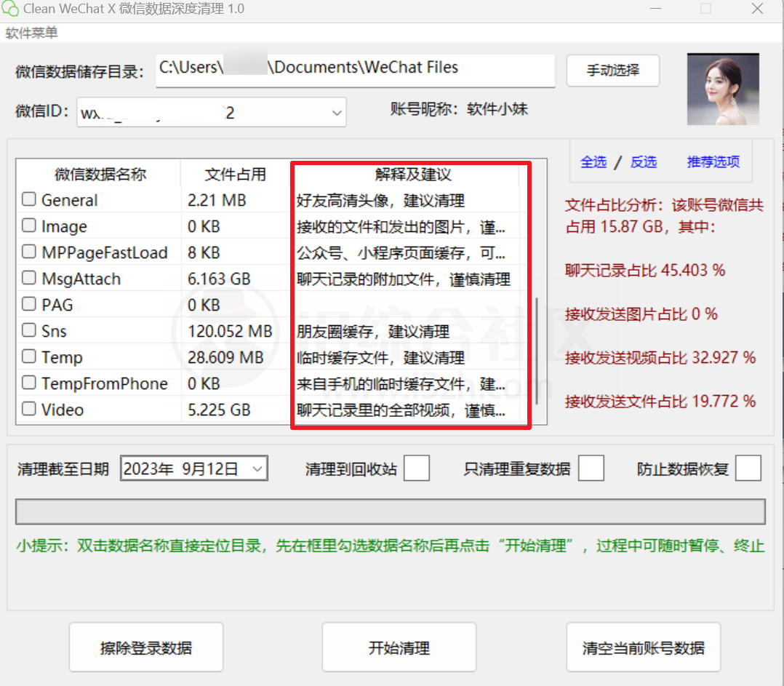This screenshot has width=784, height=686.
Task: Open the 微信ID dropdown
Action: pyautogui.click(x=337, y=113)
